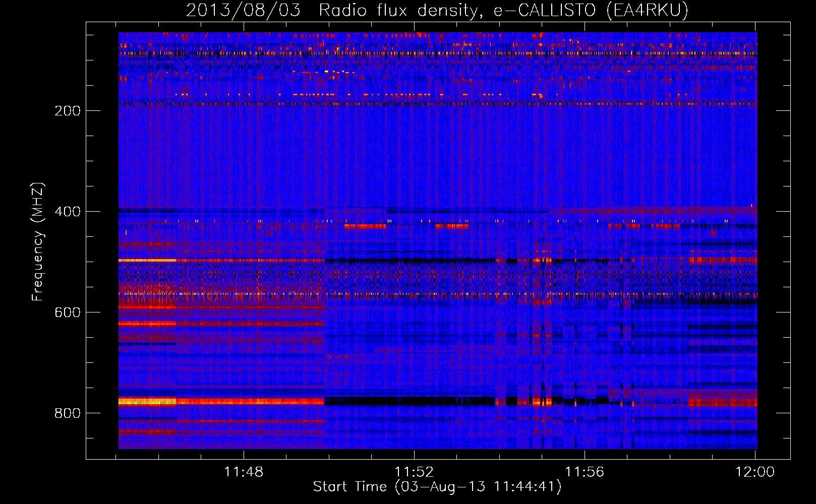Select the 200 frequency tick label
This screenshot has width=816, height=504.
[68, 111]
